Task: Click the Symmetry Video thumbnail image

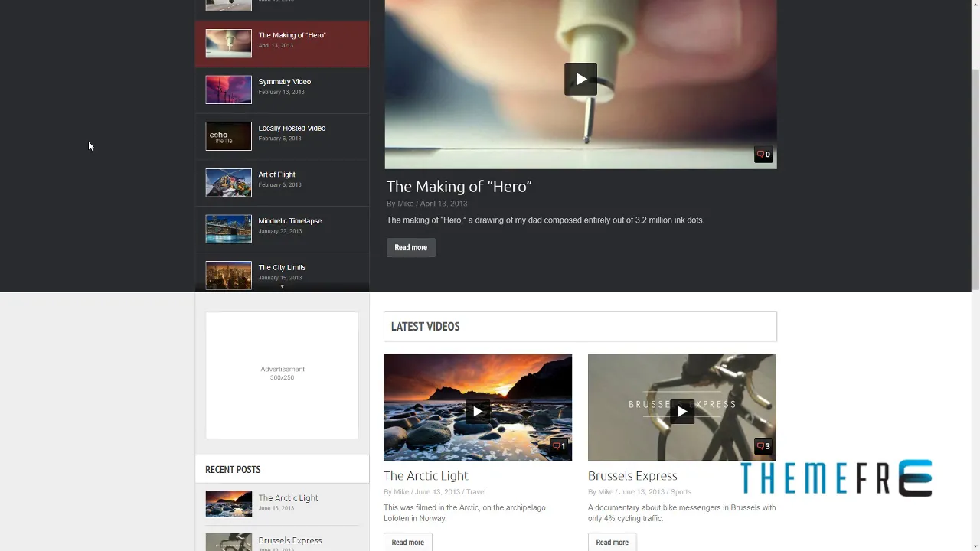Action: click(228, 90)
